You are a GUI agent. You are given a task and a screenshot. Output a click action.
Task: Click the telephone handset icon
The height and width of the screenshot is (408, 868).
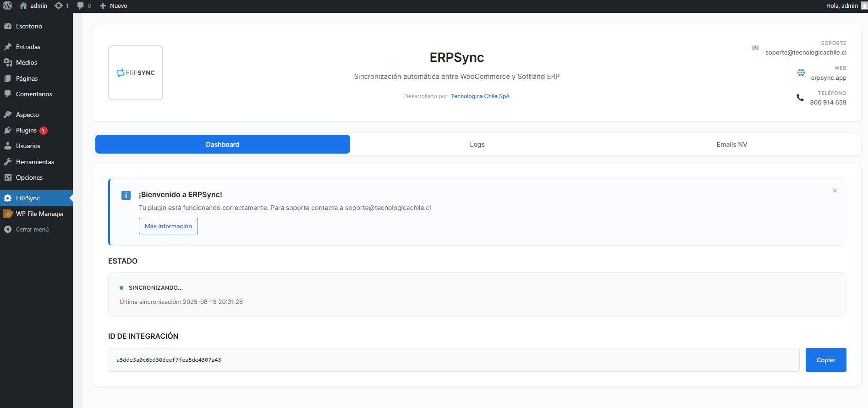[x=800, y=98]
